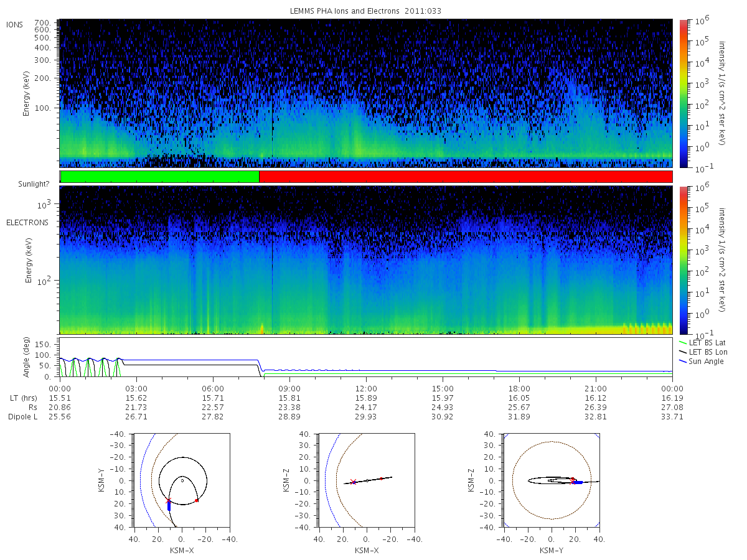Click the 'Angle (deg)' axis label

coord(27,358)
